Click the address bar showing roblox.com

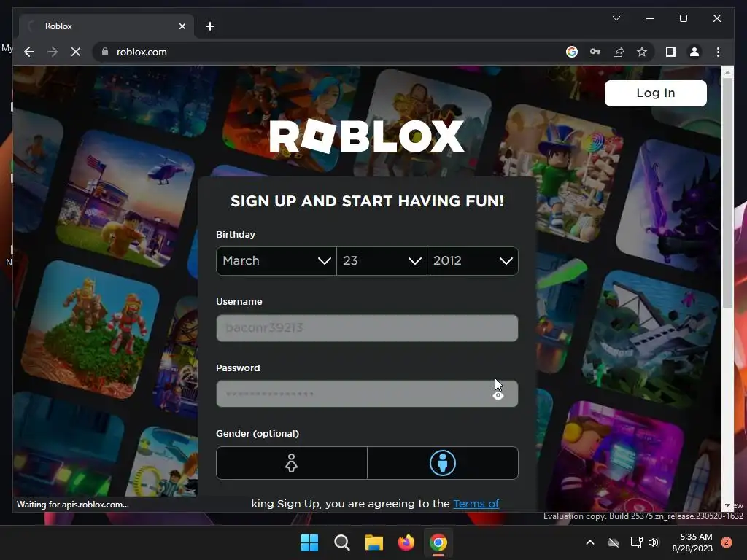pyautogui.click(x=329, y=52)
